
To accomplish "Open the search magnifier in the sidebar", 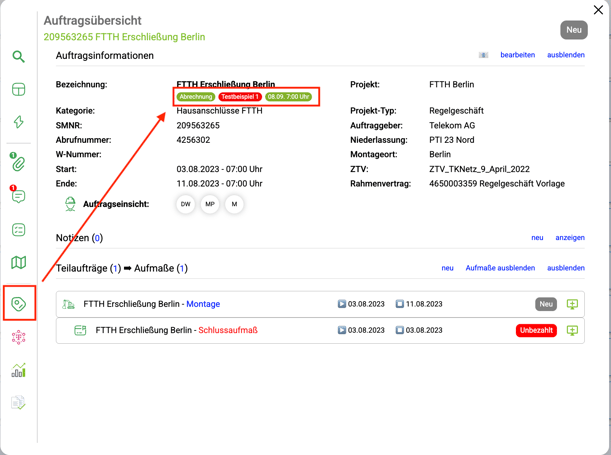I will click(x=18, y=57).
